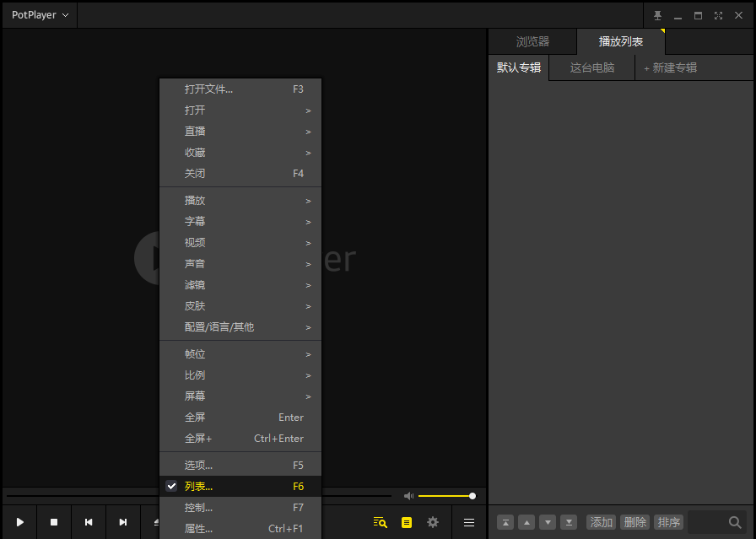The width and height of the screenshot is (756, 539).
Task: Move item to bottom in playlist
Action: [569, 522]
